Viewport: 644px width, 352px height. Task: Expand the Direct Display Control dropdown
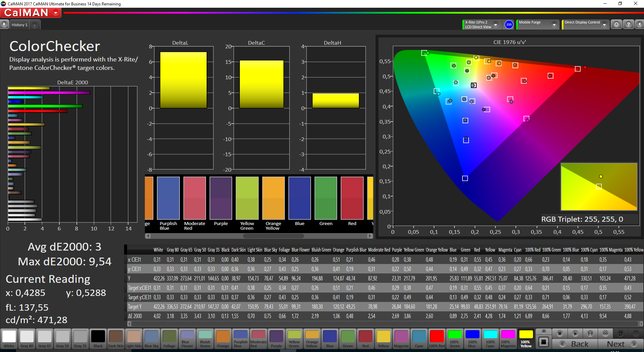click(x=604, y=25)
